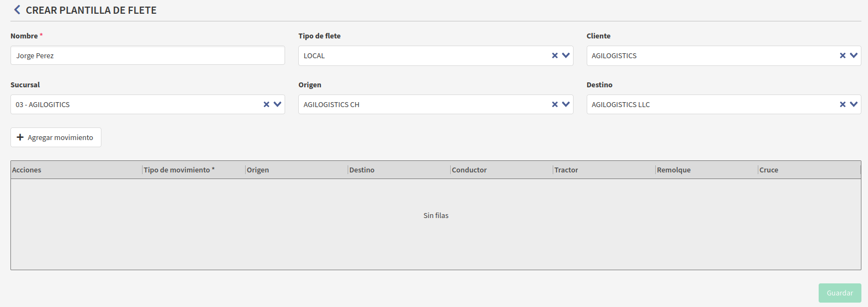Viewport: 868px width, 307px height.
Task: Click the Conductor column header
Action: pos(469,170)
